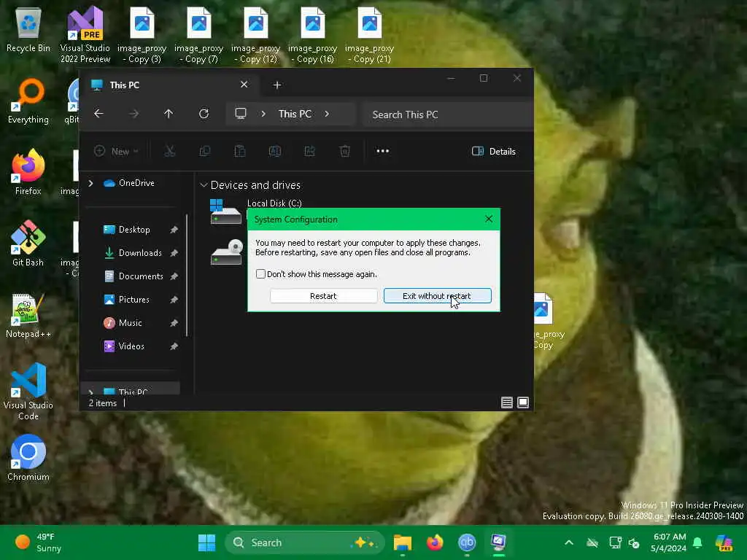Select image_proxy - Copy (3) file
Viewport: 747px width, 560px height.
click(x=142, y=36)
